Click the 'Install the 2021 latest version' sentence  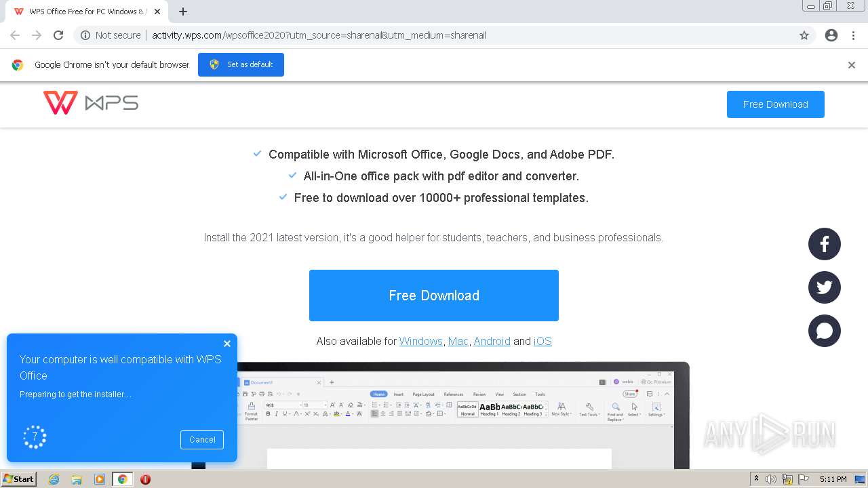click(x=434, y=238)
